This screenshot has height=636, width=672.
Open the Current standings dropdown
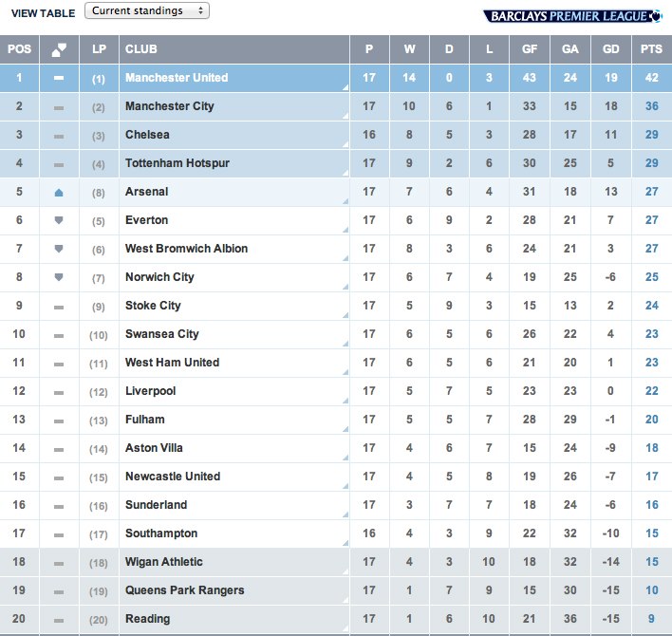[147, 10]
